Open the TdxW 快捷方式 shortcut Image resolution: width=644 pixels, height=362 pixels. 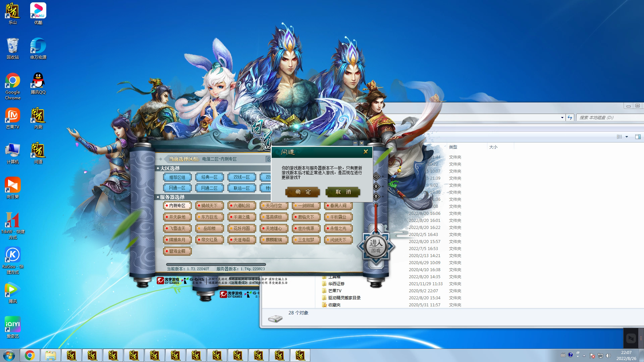tap(13, 226)
